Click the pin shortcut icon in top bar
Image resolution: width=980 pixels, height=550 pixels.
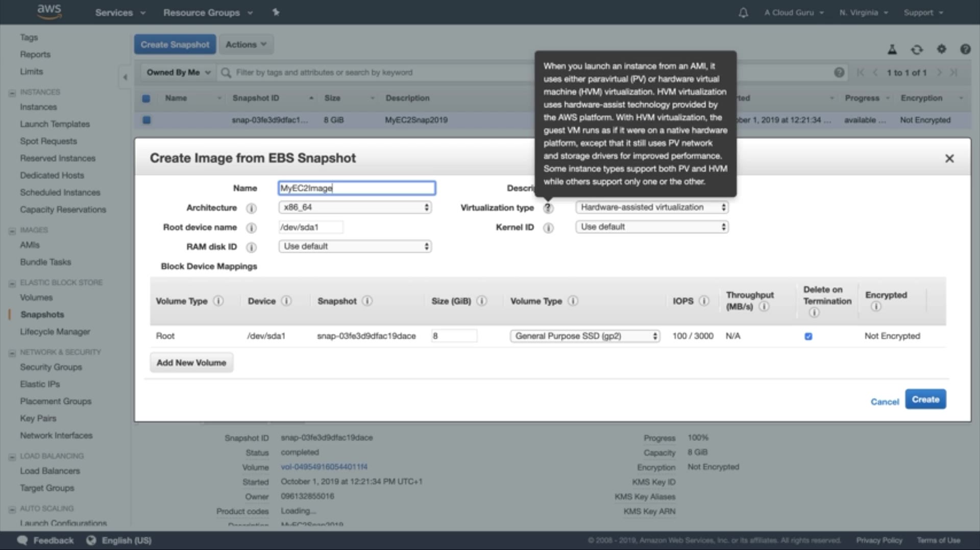pos(276,12)
